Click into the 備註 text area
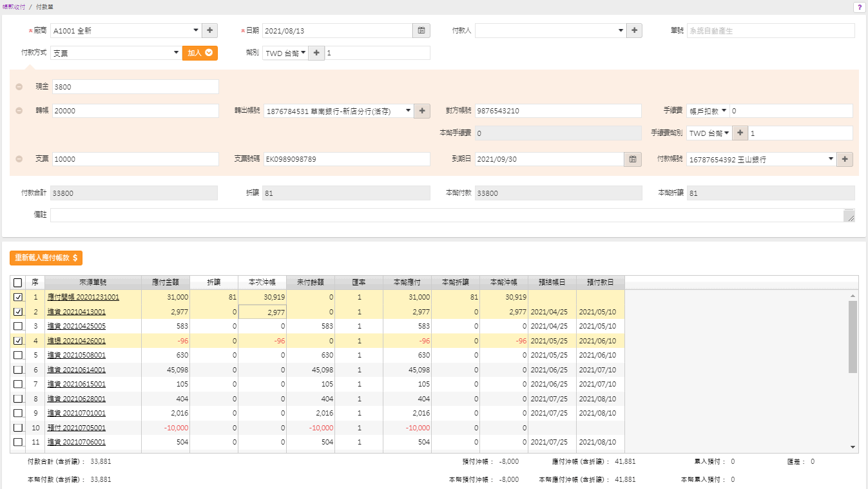The image size is (868, 489). pos(452,215)
